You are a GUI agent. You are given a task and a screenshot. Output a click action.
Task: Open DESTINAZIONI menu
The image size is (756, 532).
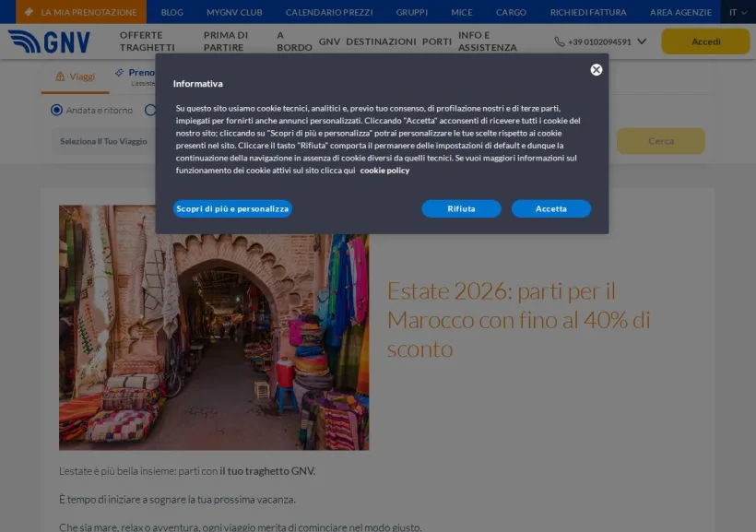(381, 41)
